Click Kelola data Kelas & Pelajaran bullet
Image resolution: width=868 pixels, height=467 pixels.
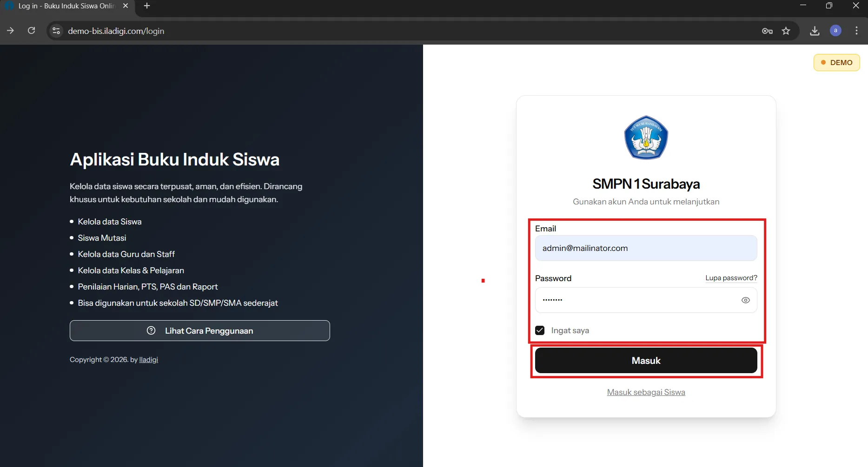131,270
